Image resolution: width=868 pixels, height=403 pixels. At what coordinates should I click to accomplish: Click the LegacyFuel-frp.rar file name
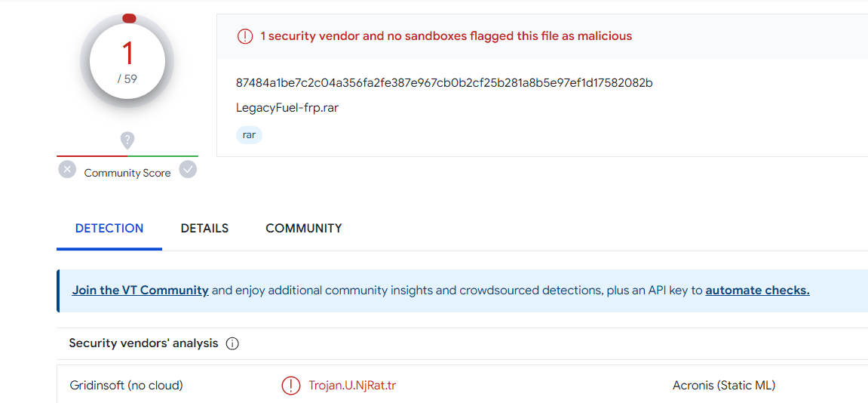[x=287, y=107]
